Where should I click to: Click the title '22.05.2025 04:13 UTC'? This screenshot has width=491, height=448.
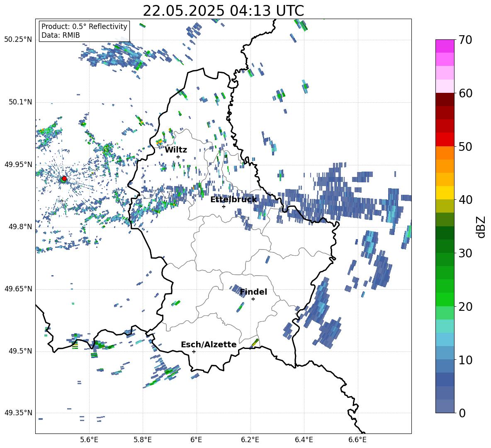223,11
